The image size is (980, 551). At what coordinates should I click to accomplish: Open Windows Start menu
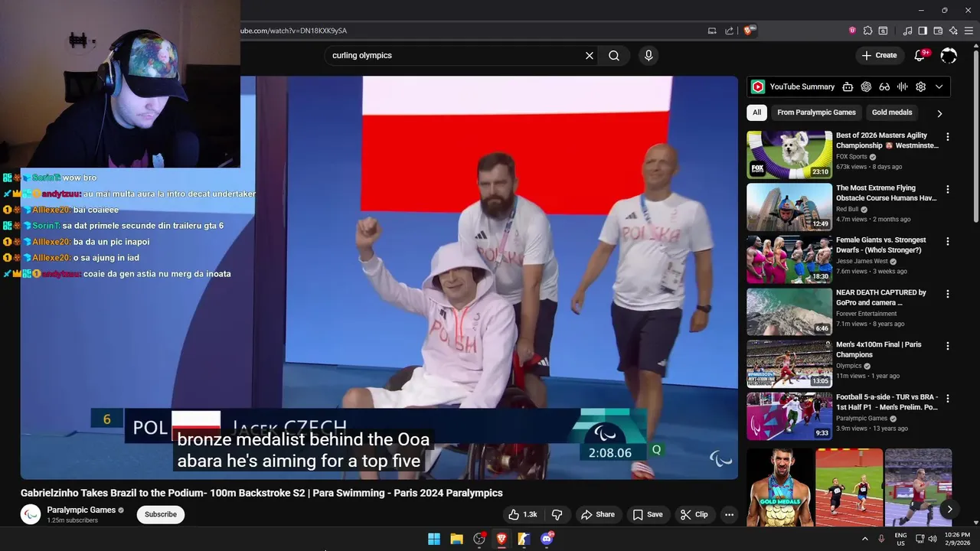pyautogui.click(x=434, y=539)
